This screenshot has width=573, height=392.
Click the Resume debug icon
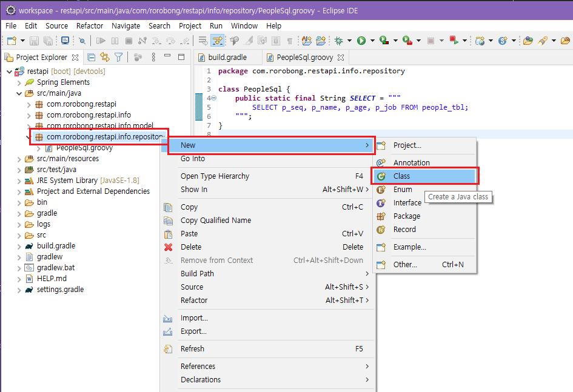[101, 41]
